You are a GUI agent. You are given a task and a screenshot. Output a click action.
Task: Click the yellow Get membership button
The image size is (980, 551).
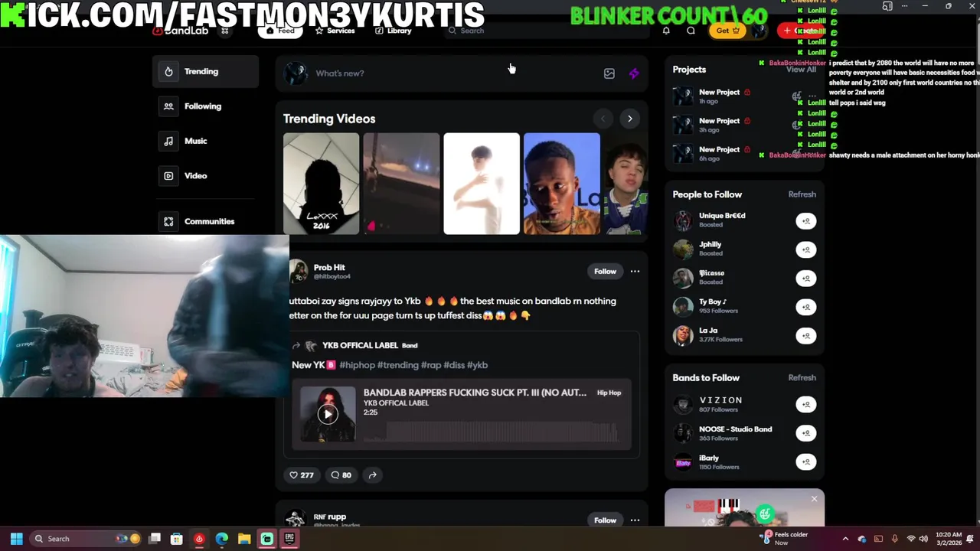[x=727, y=31]
